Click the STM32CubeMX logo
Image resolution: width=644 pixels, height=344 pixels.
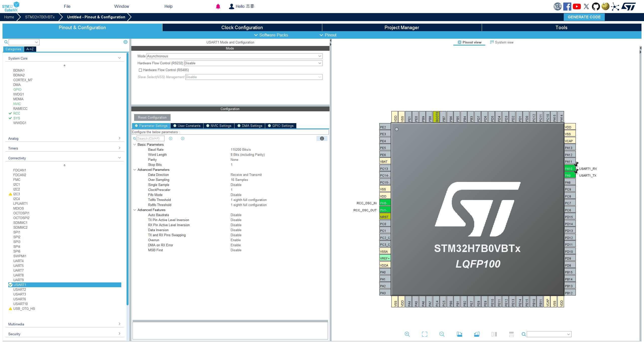point(10,6)
